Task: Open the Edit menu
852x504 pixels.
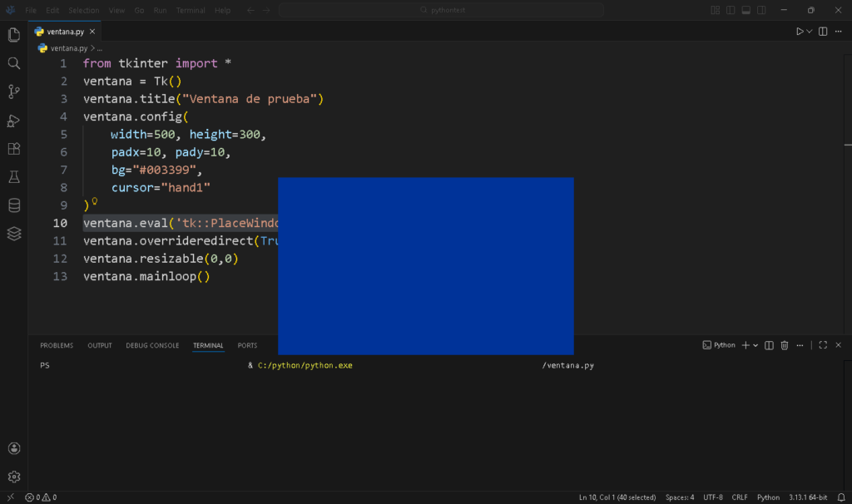Action: click(52, 10)
